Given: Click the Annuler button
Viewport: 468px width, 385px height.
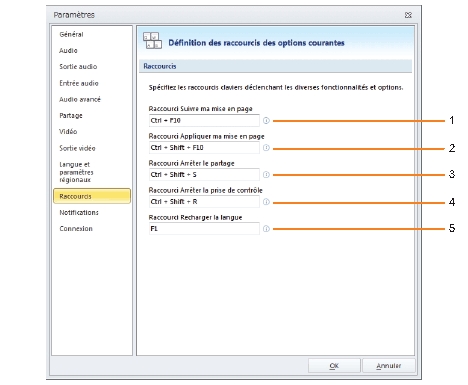Looking at the screenshot, I should point(389,366).
